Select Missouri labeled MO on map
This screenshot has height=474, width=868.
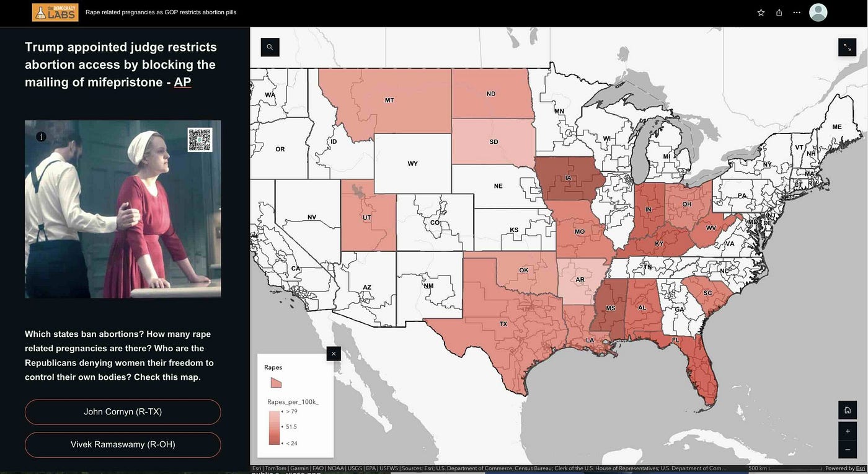pos(580,231)
